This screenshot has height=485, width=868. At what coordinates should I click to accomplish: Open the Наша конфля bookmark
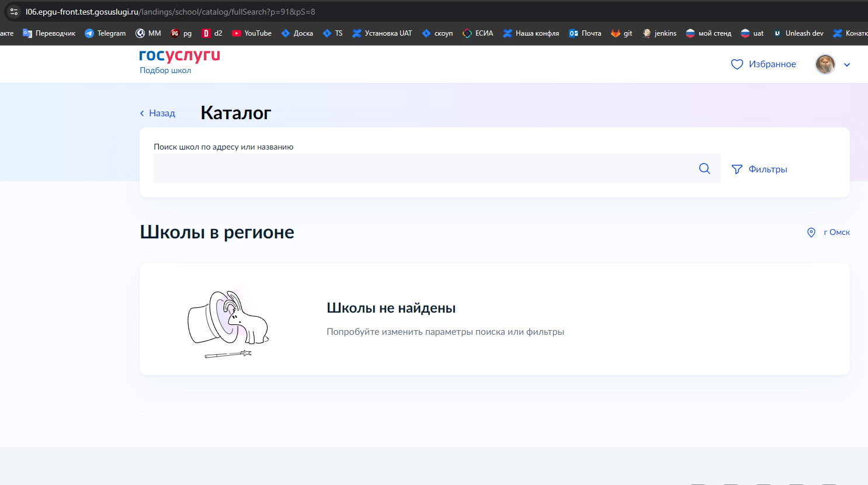tap(531, 33)
